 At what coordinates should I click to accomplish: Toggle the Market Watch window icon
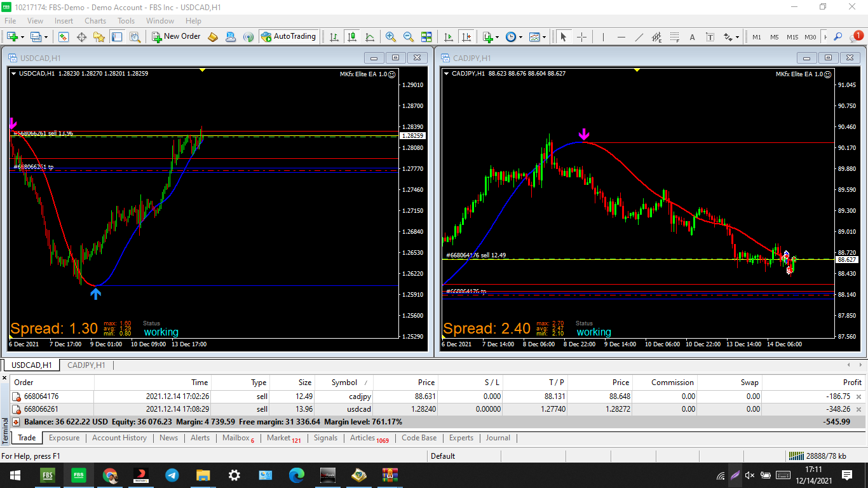[x=64, y=37]
